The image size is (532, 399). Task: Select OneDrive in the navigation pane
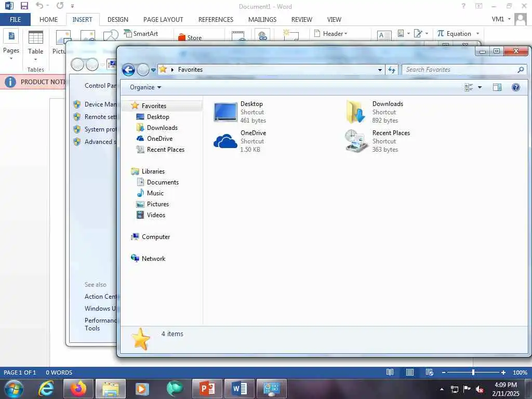pyautogui.click(x=159, y=138)
